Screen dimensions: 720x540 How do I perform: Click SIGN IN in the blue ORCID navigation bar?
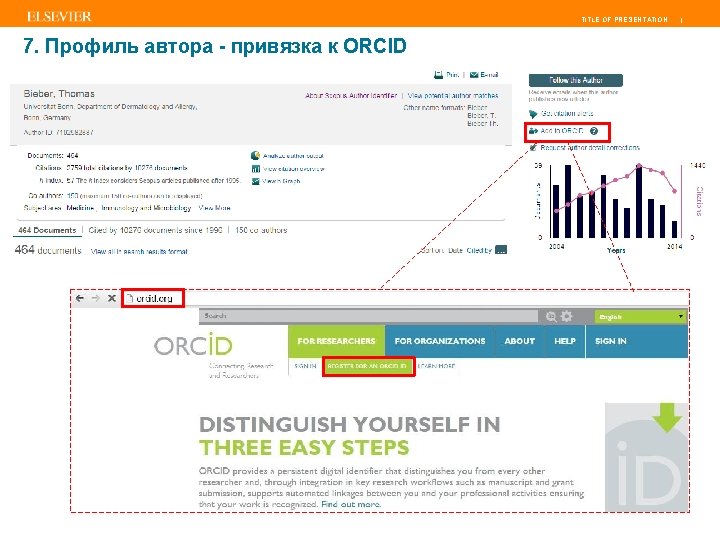(x=611, y=341)
